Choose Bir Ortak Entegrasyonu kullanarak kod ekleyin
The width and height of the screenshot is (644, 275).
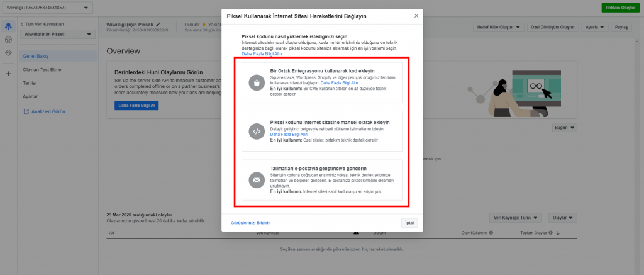[x=322, y=82]
